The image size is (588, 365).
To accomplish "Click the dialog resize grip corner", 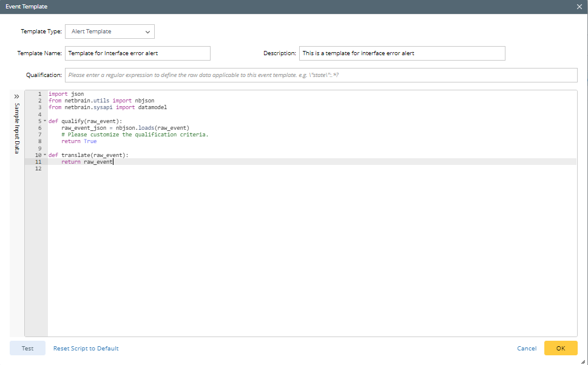I will (583, 361).
